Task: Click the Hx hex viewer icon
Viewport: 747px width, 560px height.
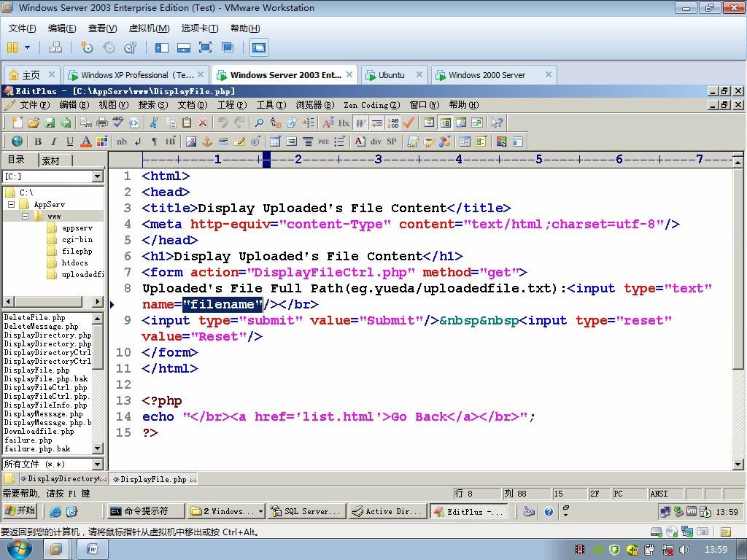Action: 344,122
